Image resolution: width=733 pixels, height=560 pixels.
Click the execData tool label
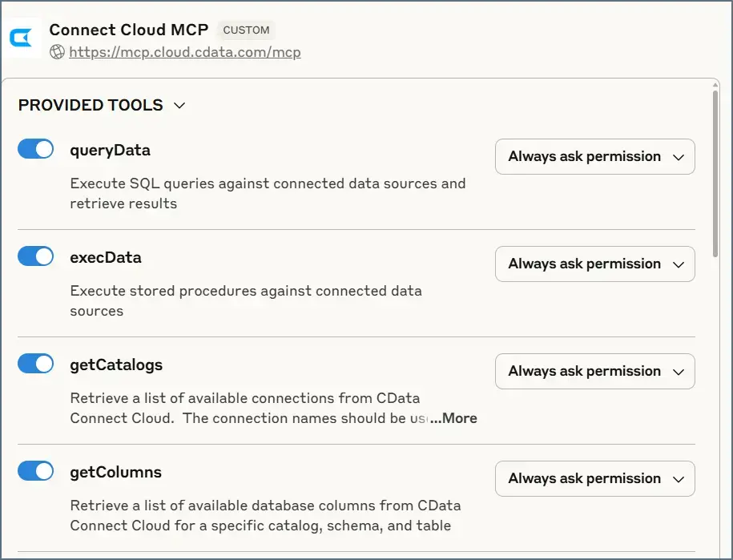click(106, 257)
